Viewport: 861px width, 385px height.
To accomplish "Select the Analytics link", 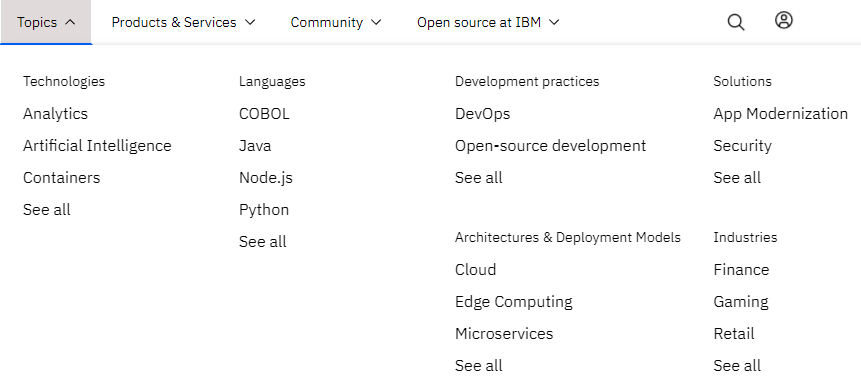I will pyautogui.click(x=55, y=114).
